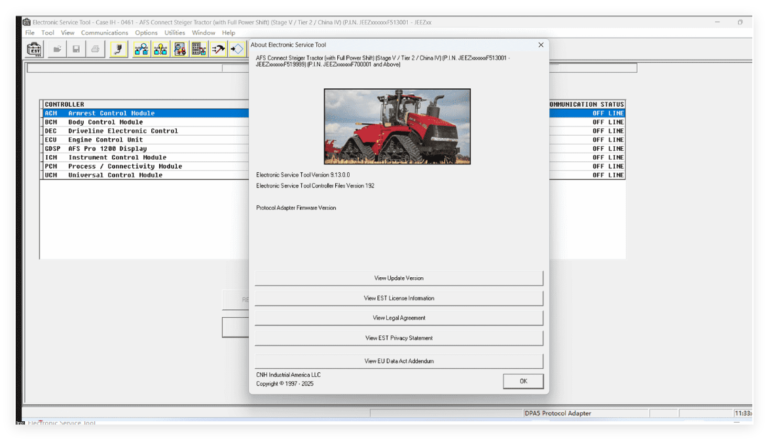
Task: Click the Controller Files Version 192 text
Action: [315, 186]
